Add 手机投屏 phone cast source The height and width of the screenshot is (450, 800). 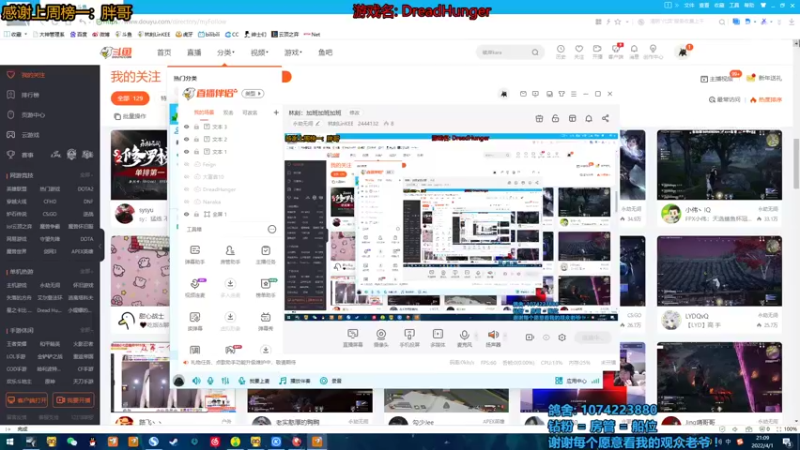tap(409, 338)
